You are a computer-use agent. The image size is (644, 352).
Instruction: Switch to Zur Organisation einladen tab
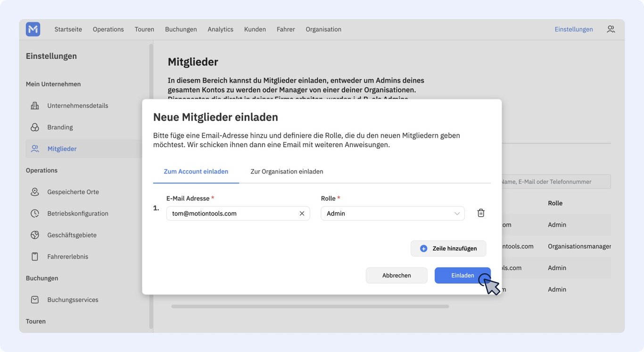pyautogui.click(x=287, y=171)
